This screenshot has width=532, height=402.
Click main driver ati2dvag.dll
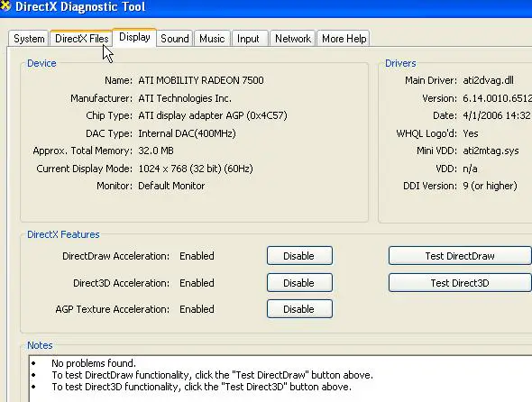tap(488, 80)
